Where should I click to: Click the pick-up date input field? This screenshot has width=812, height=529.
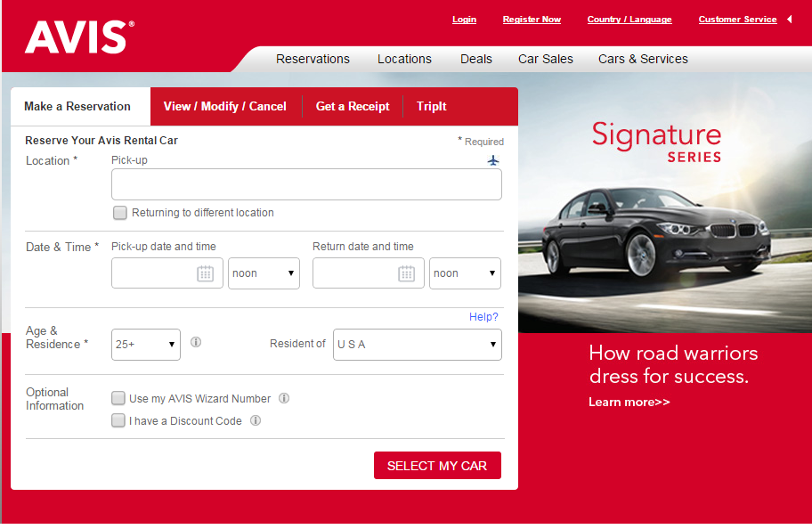[x=166, y=273]
